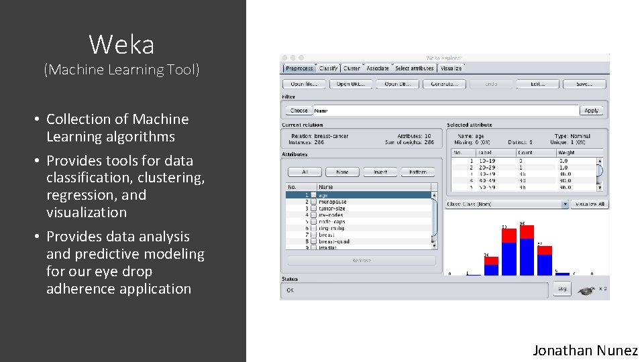Open the Class (Nom) dropdown

507,204
